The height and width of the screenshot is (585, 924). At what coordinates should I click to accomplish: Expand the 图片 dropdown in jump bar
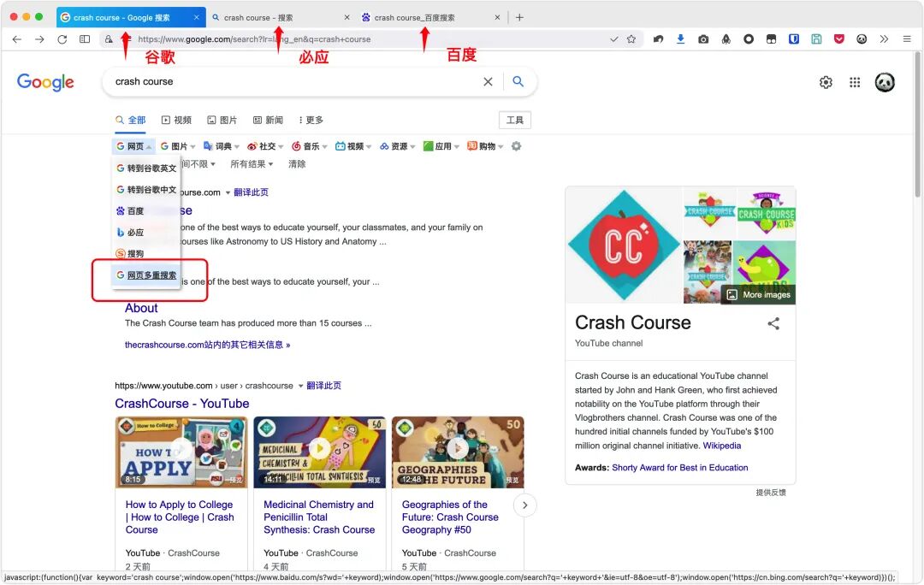pyautogui.click(x=178, y=146)
